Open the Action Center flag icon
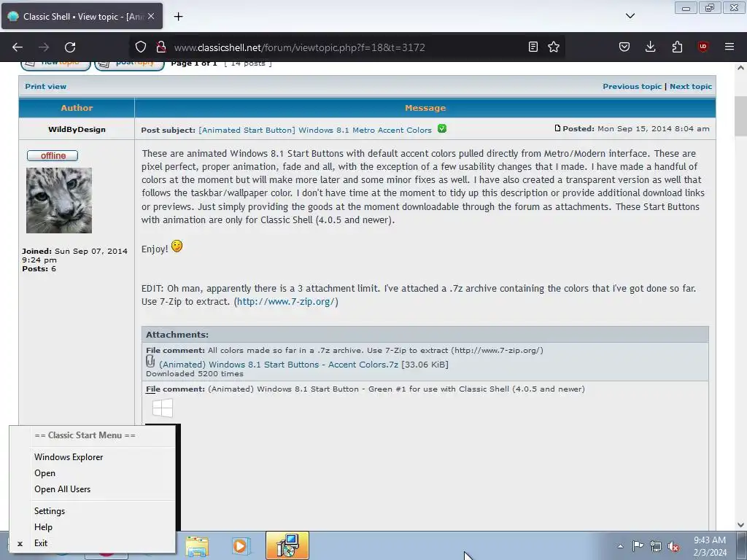The width and height of the screenshot is (747, 560). pos(638,546)
